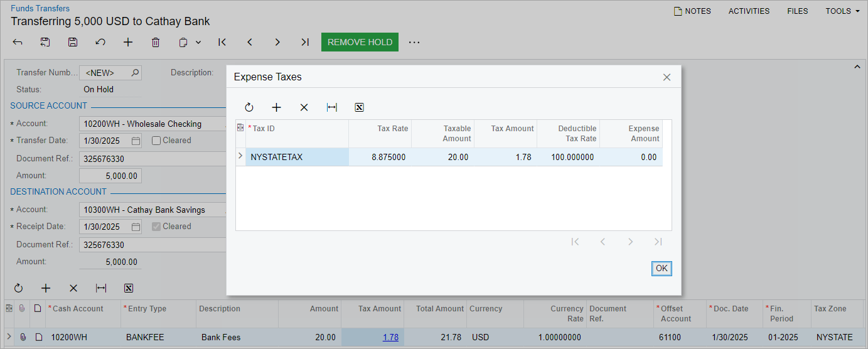868x349 pixels.
Task: Delete the transfer with trash icon
Action: (156, 42)
